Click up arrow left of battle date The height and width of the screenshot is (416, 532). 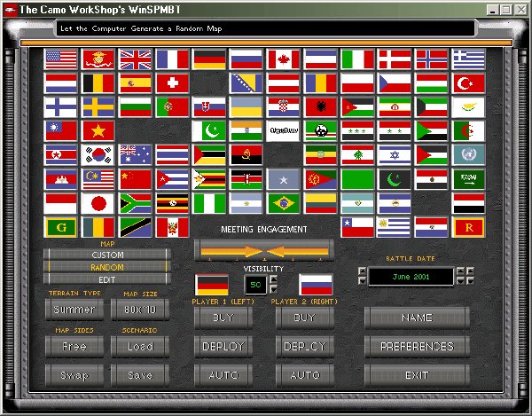tap(363, 271)
